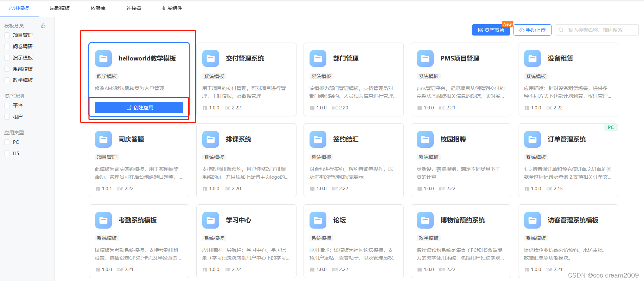This screenshot has width=644, height=281.
Task: Click the PMS项目管理 folder icon
Action: (x=425, y=58)
